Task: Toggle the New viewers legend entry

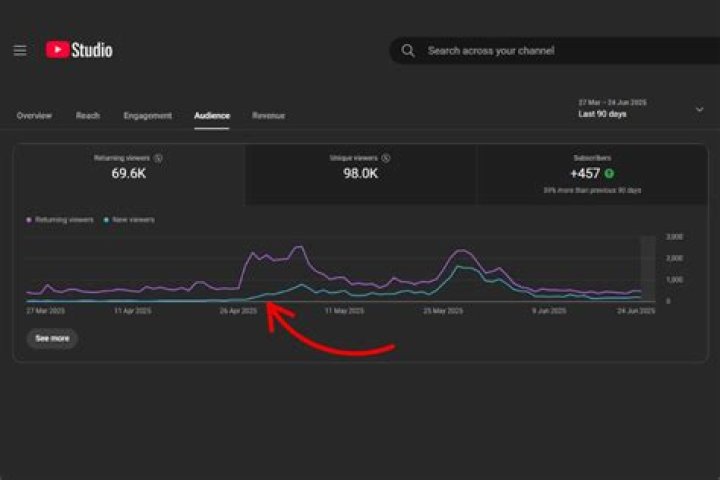Action: click(129, 220)
